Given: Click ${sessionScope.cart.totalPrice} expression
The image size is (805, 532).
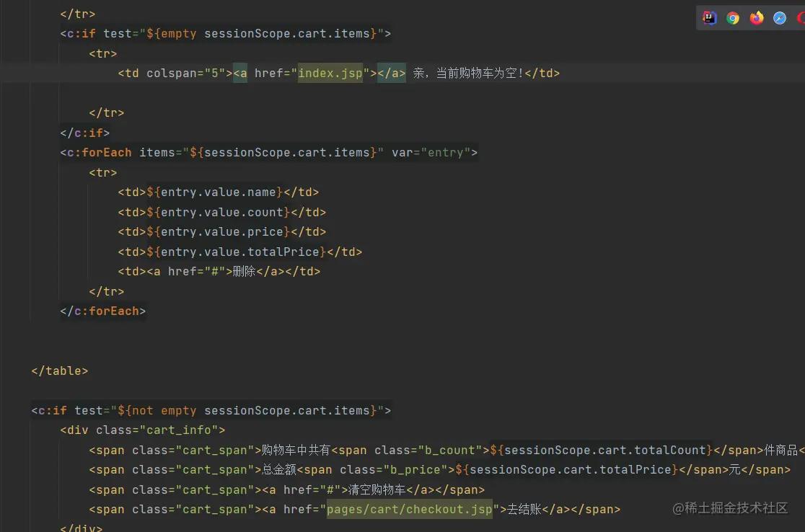Looking at the screenshot, I should 567,470.
